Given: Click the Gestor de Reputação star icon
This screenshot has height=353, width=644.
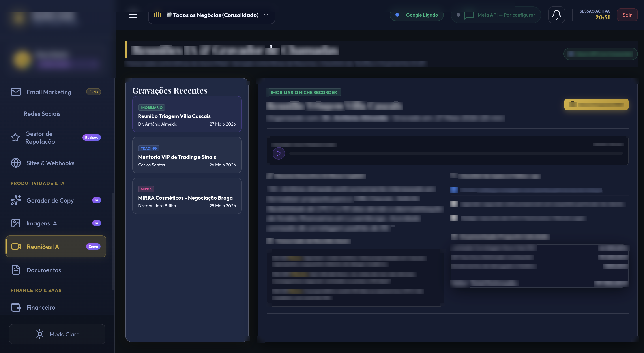Looking at the screenshot, I should [x=15, y=137].
